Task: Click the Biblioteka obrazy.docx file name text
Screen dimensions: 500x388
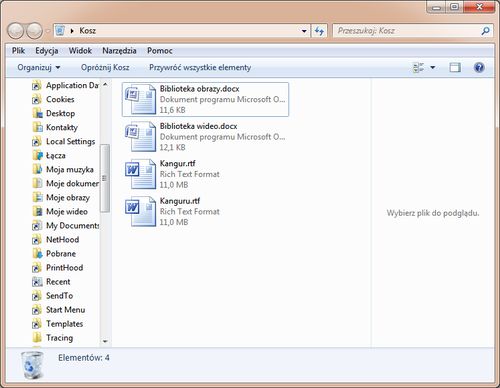Action: click(x=199, y=89)
